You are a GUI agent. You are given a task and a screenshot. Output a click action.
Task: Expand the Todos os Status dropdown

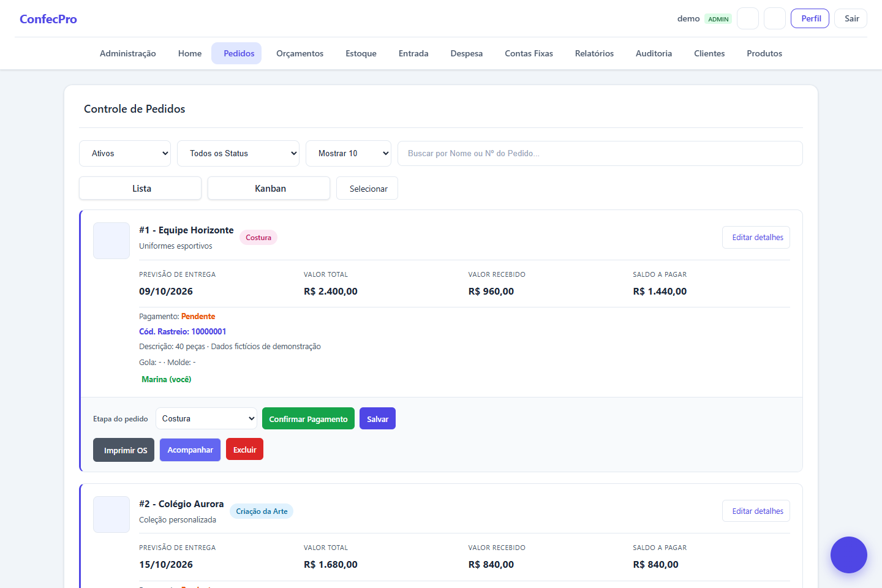(238, 153)
